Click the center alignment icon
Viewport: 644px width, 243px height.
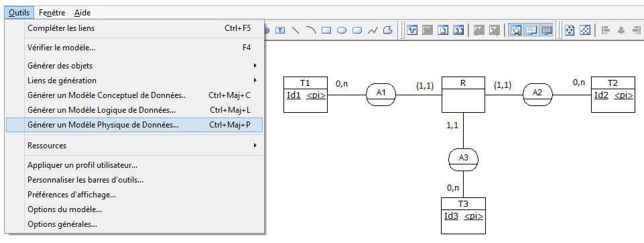(621, 30)
